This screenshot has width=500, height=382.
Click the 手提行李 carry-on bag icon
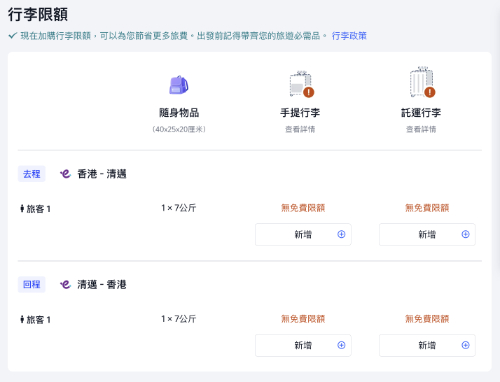coord(302,84)
